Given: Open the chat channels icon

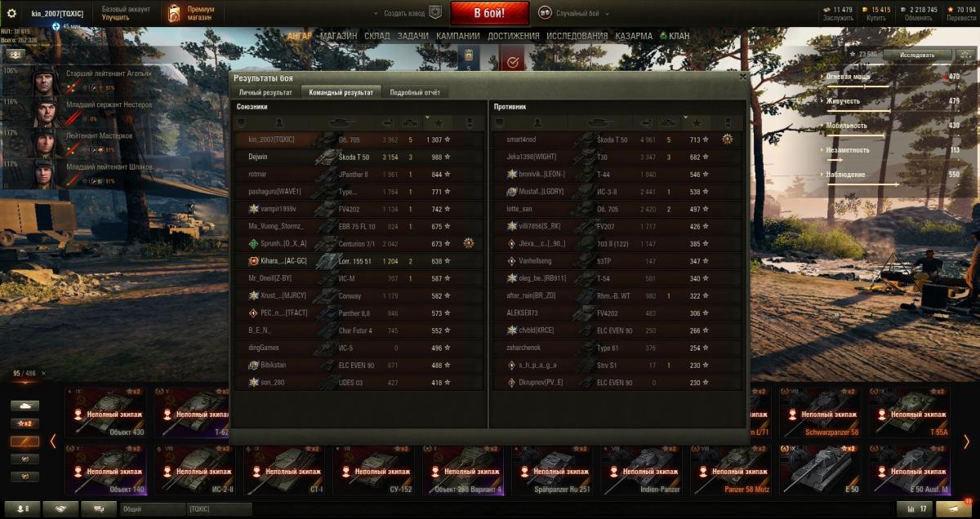Looking at the screenshot, I should coord(98,508).
